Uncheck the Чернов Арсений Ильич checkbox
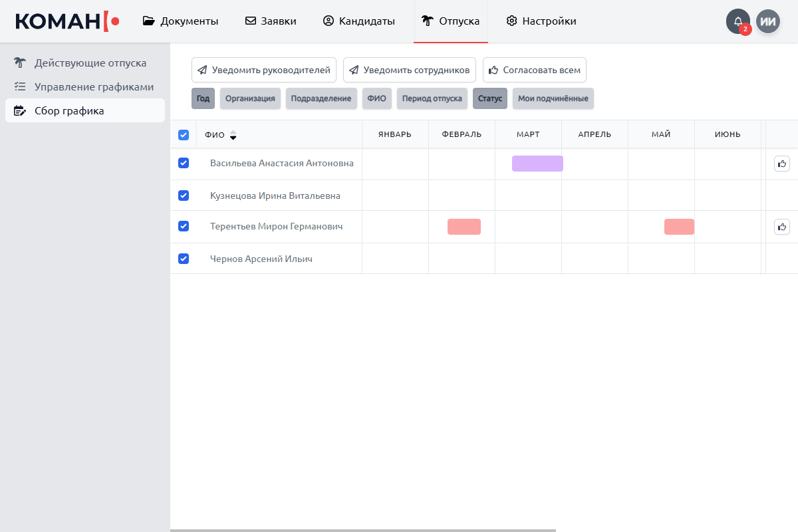The width and height of the screenshot is (798, 532). (184, 259)
